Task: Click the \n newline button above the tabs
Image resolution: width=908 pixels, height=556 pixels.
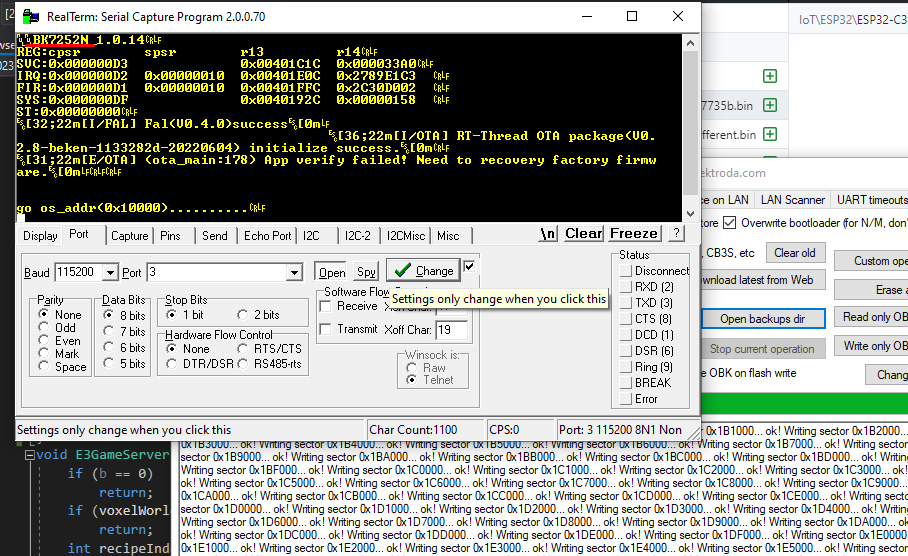Action: [x=547, y=233]
